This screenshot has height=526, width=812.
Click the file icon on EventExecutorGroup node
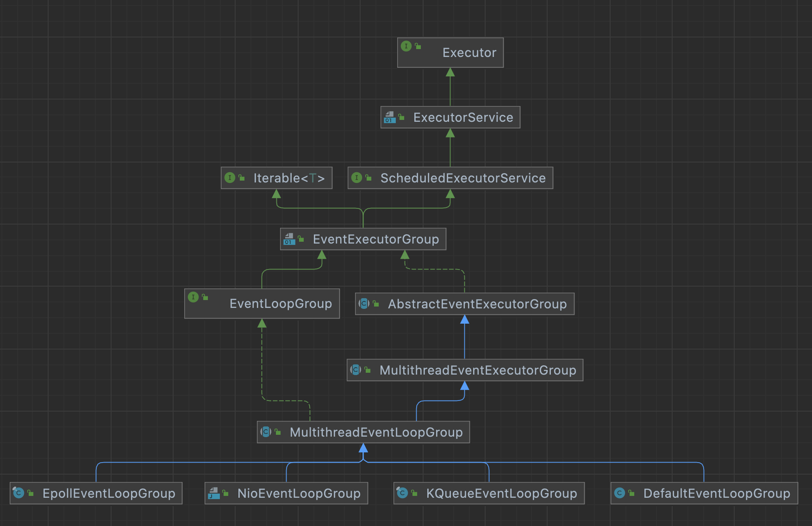tap(289, 239)
